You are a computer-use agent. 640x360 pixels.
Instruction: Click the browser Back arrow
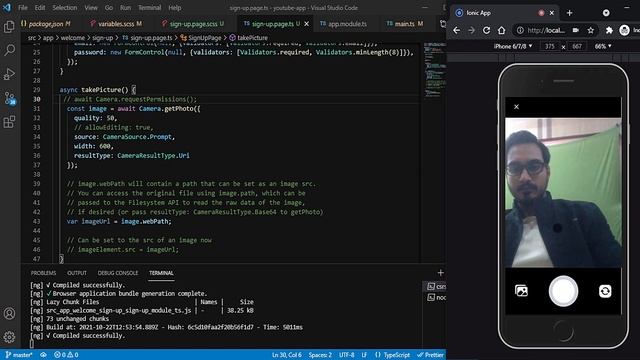[456, 30]
